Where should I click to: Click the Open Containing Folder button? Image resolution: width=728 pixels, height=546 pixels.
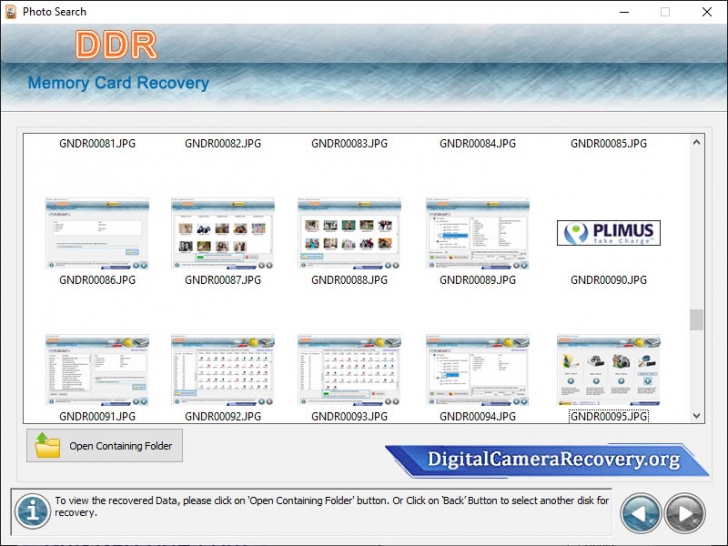click(x=104, y=446)
